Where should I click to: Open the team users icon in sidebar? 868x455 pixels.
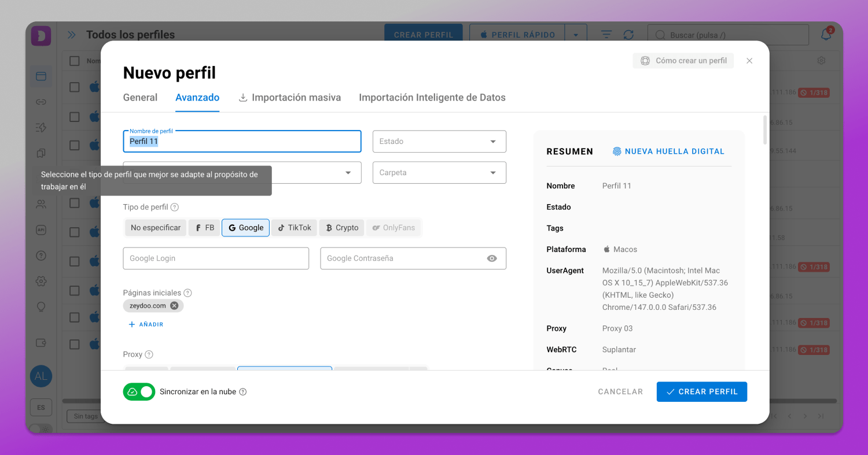[41, 204]
